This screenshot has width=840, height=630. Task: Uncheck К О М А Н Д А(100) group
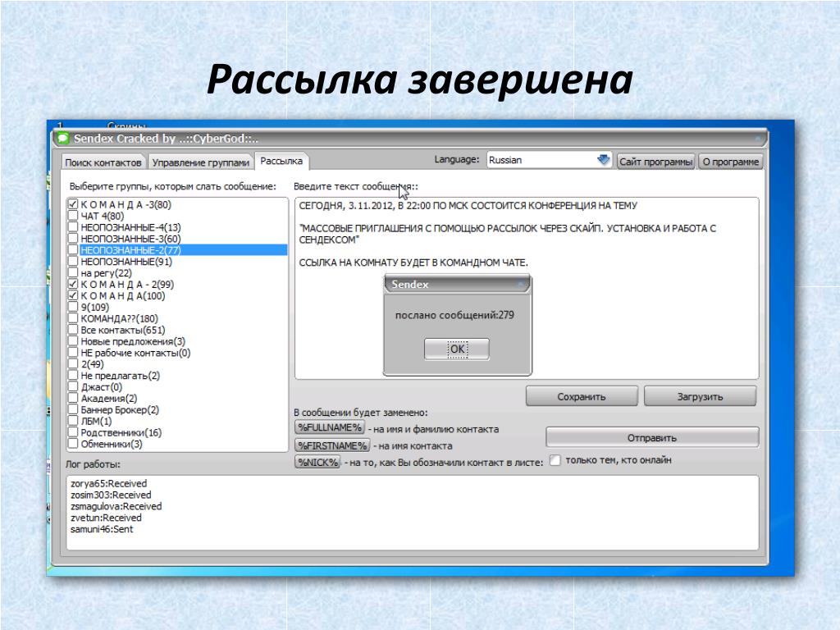(x=73, y=295)
